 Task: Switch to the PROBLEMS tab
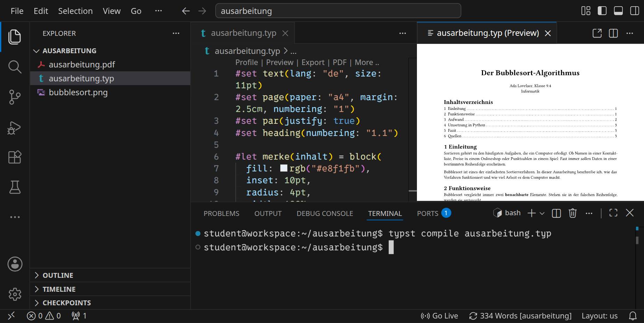(222, 213)
